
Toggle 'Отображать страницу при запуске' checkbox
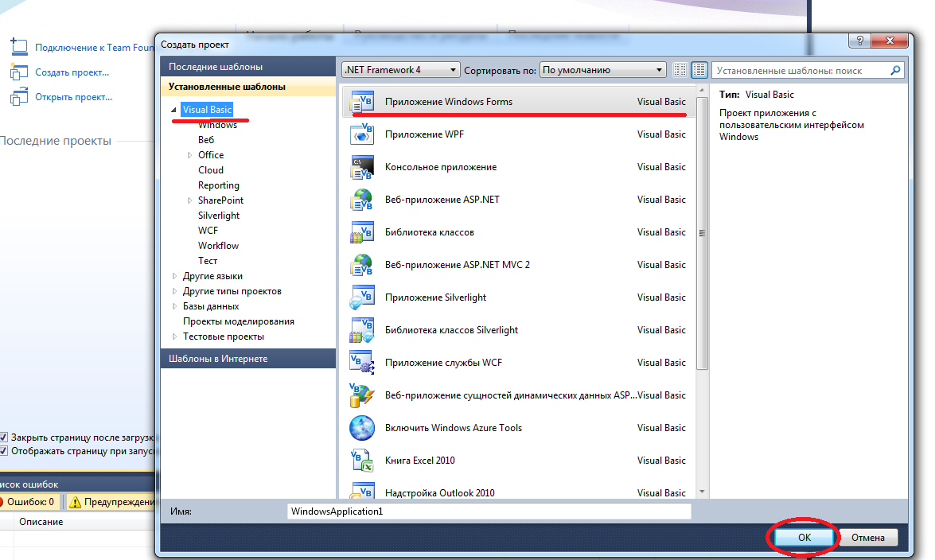click(x=3, y=451)
